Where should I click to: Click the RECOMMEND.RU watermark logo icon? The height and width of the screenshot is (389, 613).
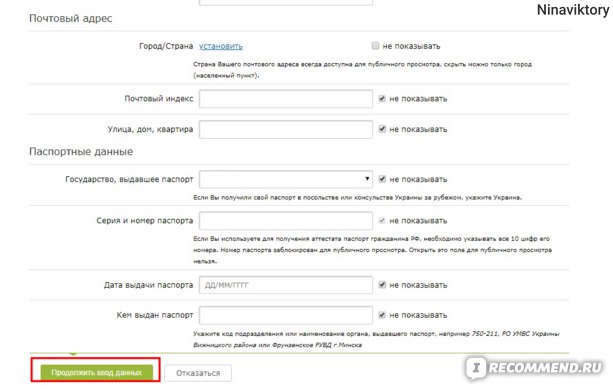coord(476,368)
